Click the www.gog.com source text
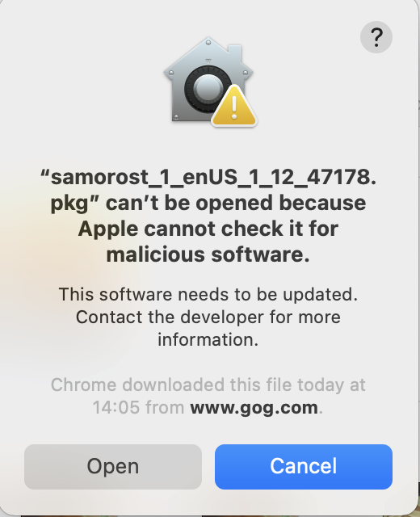420x517 pixels. pos(254,408)
